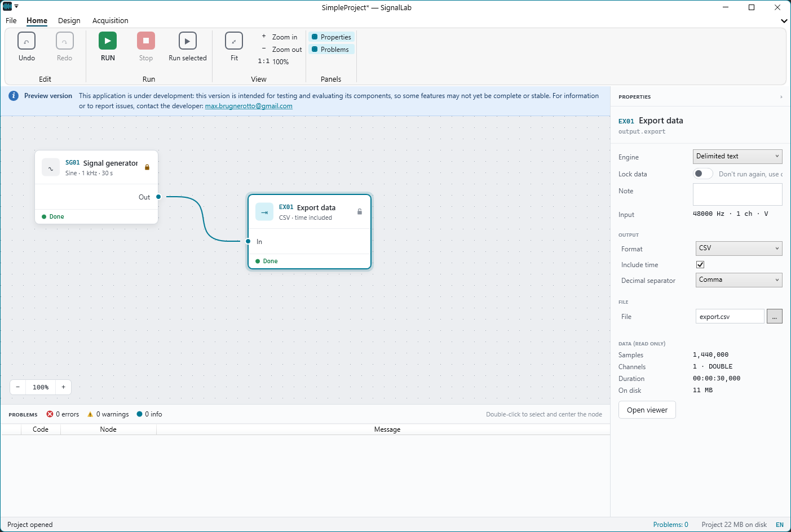Switch to the Acquisition tab
791x532 pixels.
[x=111, y=21]
